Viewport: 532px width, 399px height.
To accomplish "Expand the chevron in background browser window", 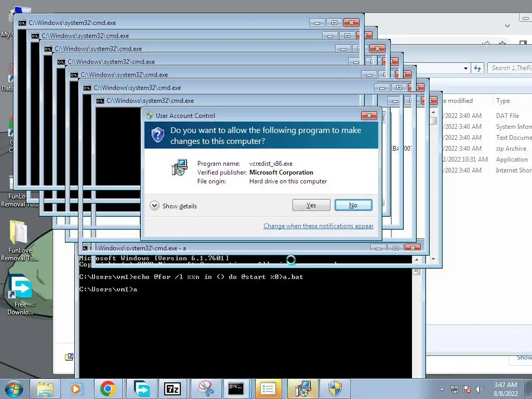I will 507,26.
